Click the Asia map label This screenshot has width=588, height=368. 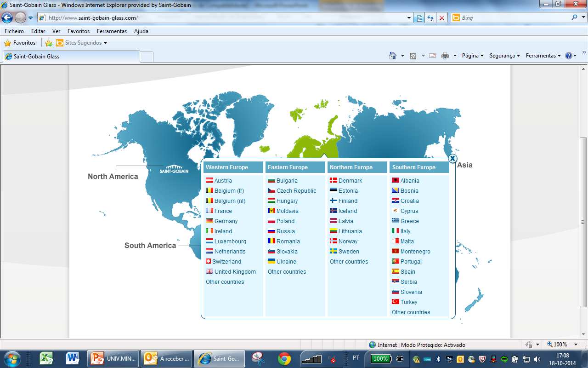tap(465, 165)
